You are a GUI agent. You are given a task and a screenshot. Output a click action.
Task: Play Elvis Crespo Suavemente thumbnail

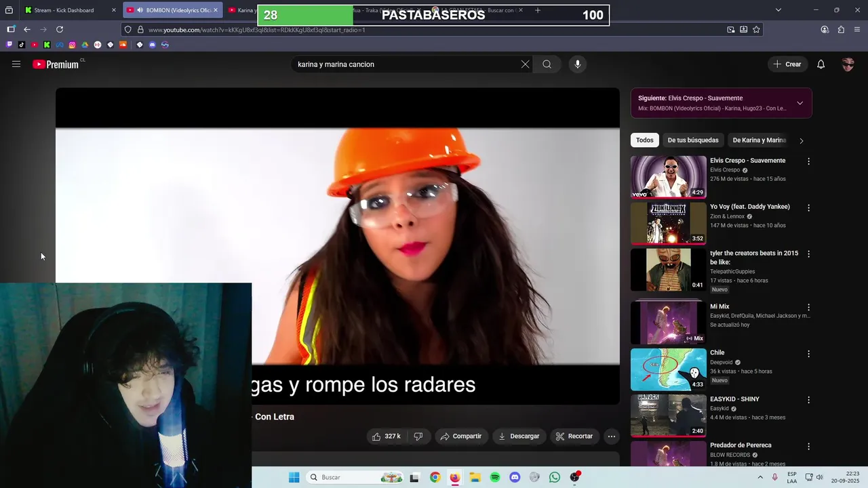point(669,177)
